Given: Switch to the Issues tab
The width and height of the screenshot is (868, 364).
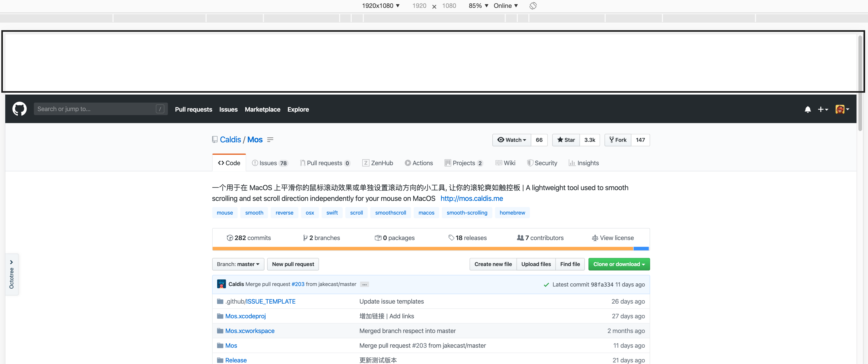Looking at the screenshot, I should tap(269, 163).
